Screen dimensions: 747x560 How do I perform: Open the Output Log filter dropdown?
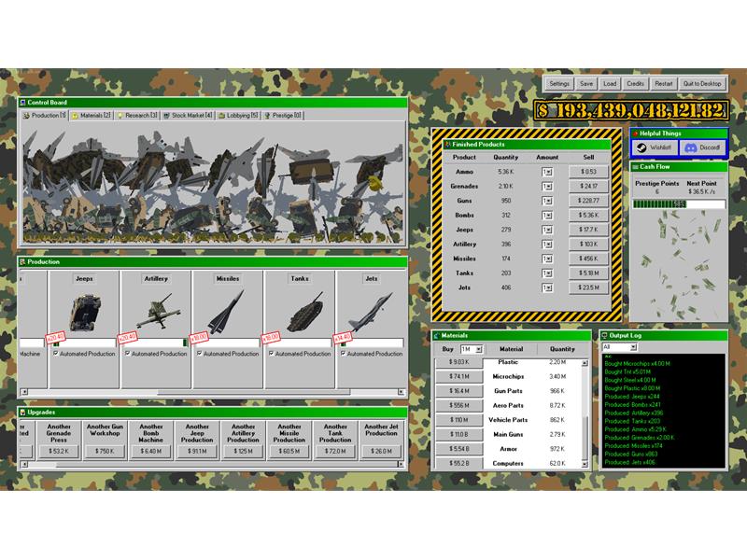[x=621, y=347]
